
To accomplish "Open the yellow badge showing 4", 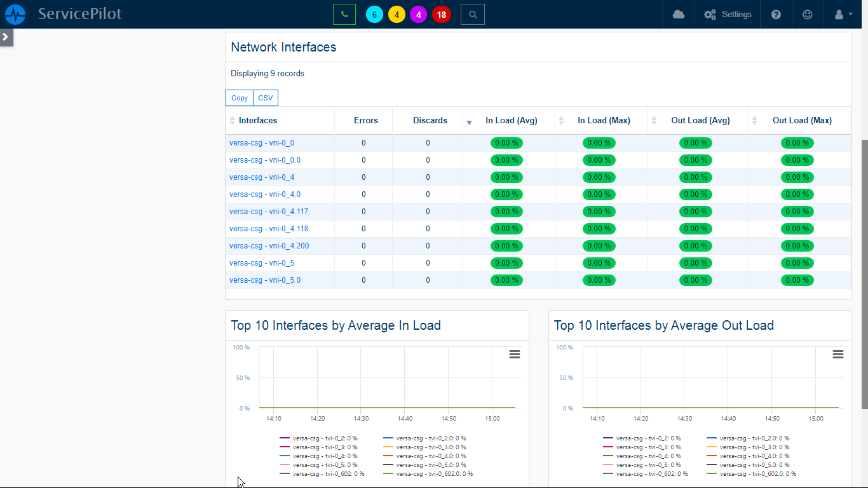I will point(397,15).
